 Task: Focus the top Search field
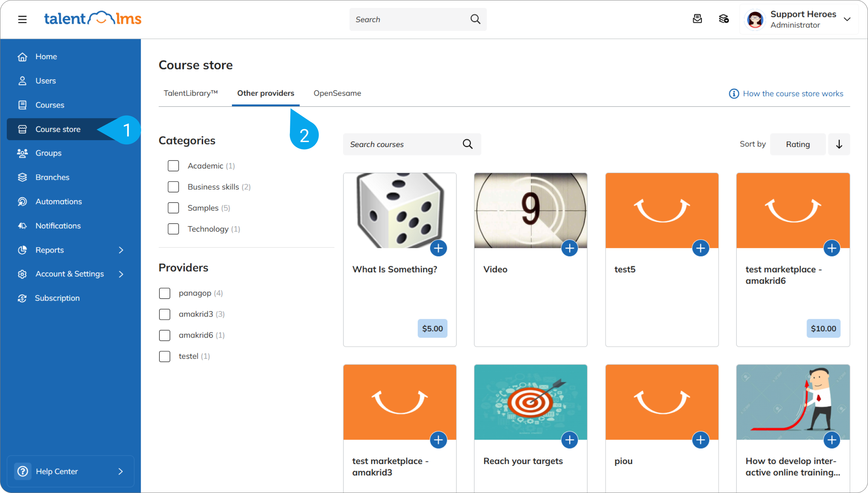(x=418, y=19)
